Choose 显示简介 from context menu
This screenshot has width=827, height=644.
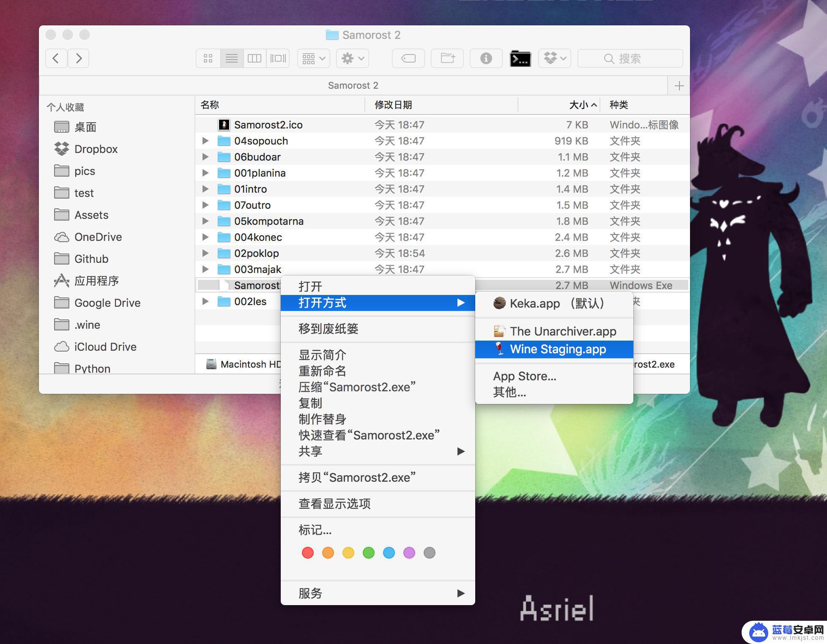[x=378, y=355]
